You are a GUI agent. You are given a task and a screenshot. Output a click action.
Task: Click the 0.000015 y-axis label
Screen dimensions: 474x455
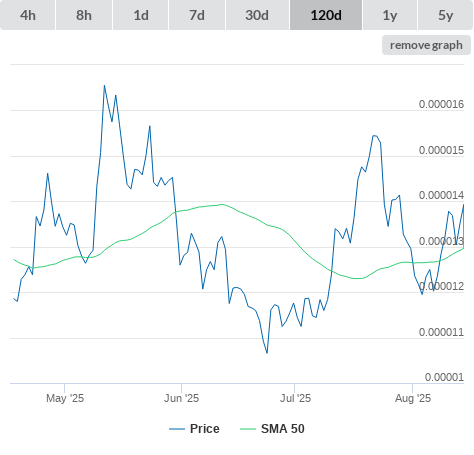[x=441, y=150]
